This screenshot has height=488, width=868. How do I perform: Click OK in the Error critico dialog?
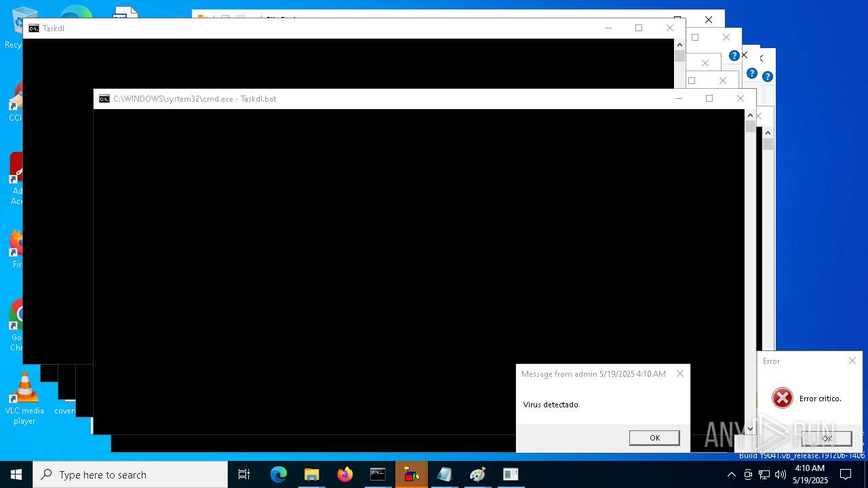[x=827, y=439]
